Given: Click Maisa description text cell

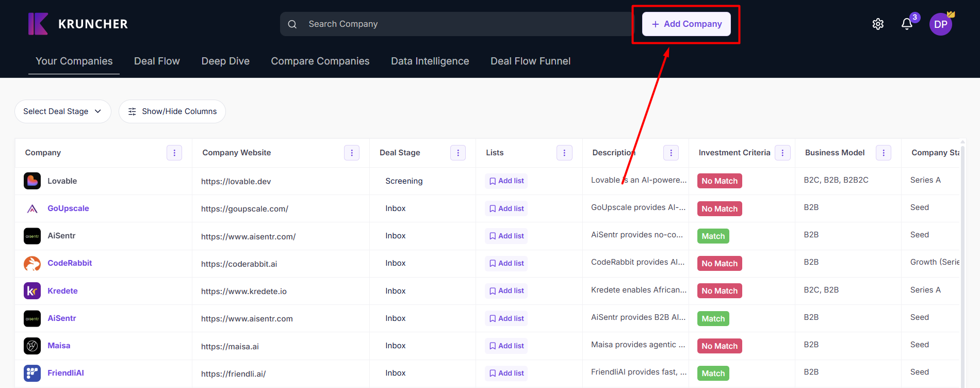Looking at the screenshot, I should [x=638, y=345].
